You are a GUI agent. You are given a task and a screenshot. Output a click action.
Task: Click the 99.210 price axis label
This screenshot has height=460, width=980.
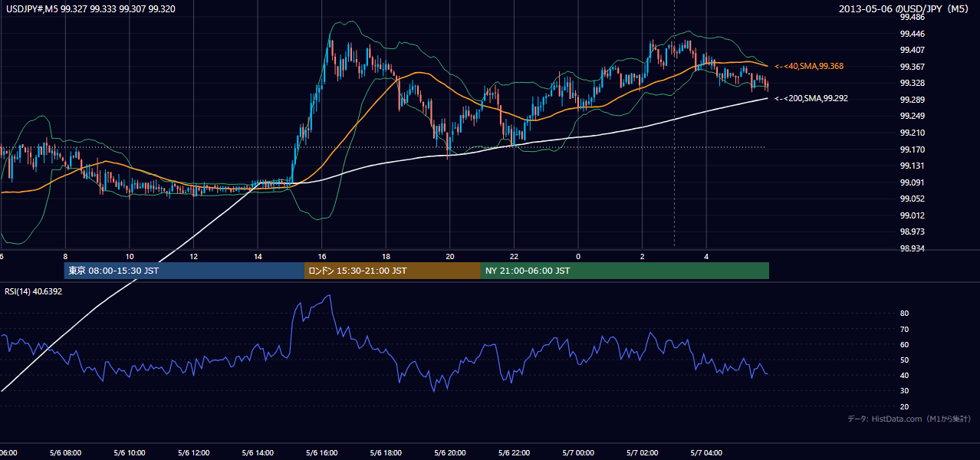[912, 133]
